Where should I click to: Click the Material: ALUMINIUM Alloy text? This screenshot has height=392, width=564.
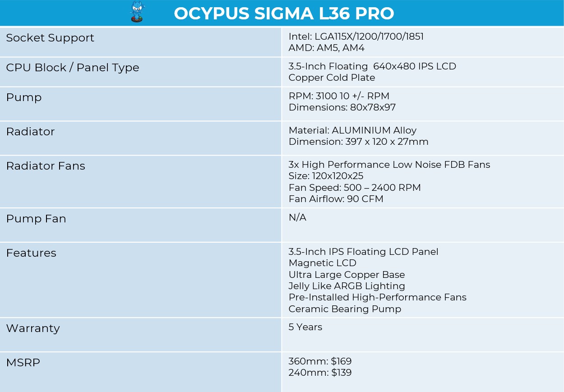(352, 130)
